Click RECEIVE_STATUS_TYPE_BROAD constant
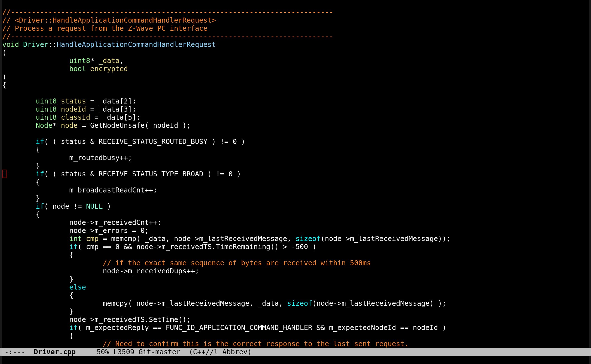 pyautogui.click(x=151, y=174)
